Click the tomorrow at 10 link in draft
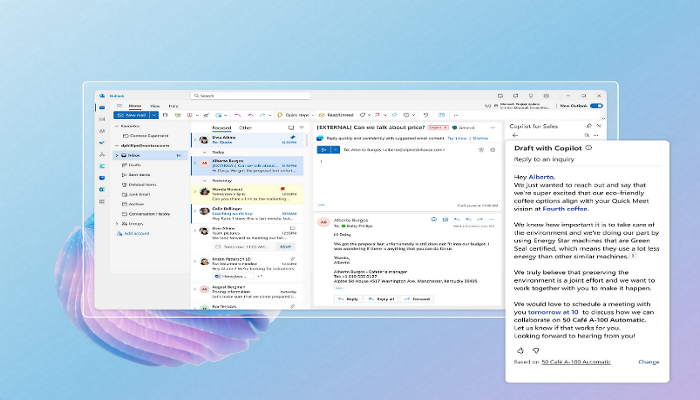The image size is (700, 400). point(553,312)
